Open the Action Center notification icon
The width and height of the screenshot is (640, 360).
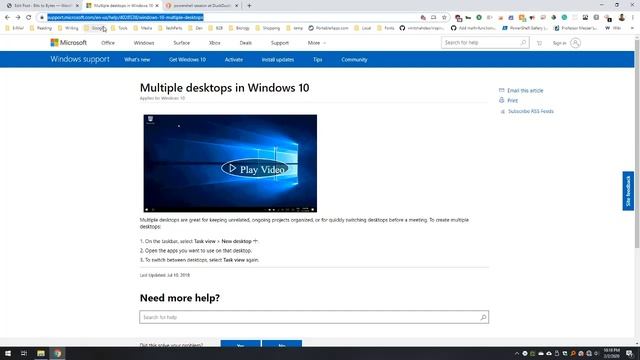point(630,353)
